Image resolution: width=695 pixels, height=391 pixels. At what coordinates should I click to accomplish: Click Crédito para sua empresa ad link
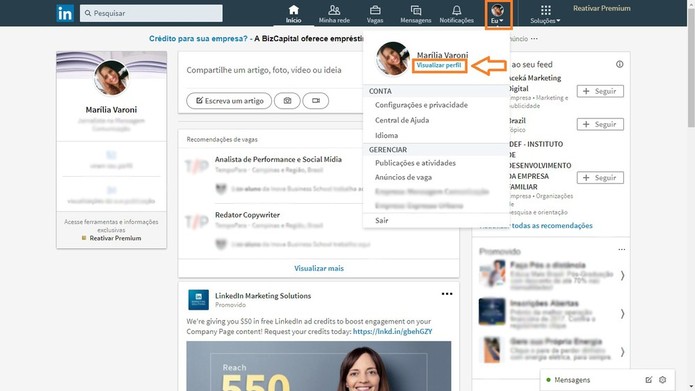tap(198, 39)
